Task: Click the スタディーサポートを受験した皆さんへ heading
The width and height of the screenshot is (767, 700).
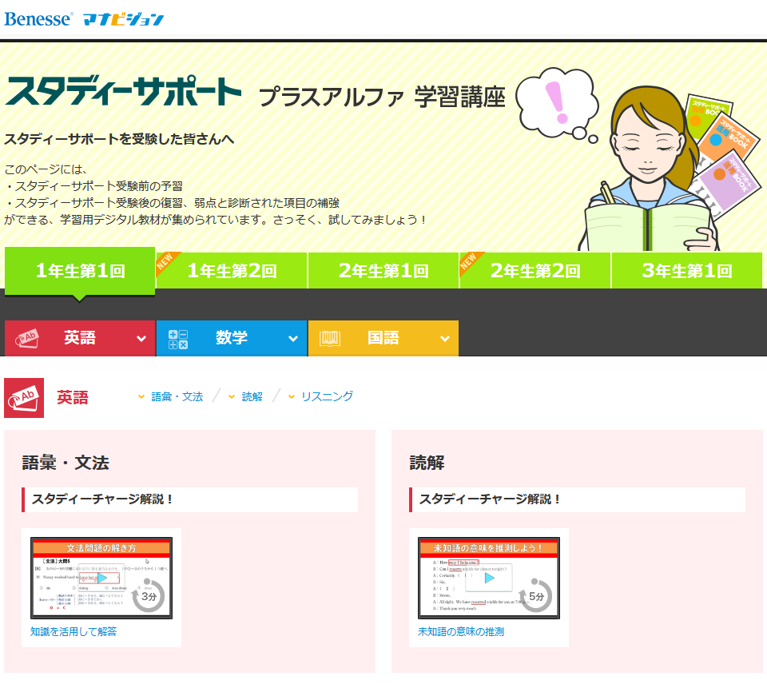Action: (x=119, y=139)
